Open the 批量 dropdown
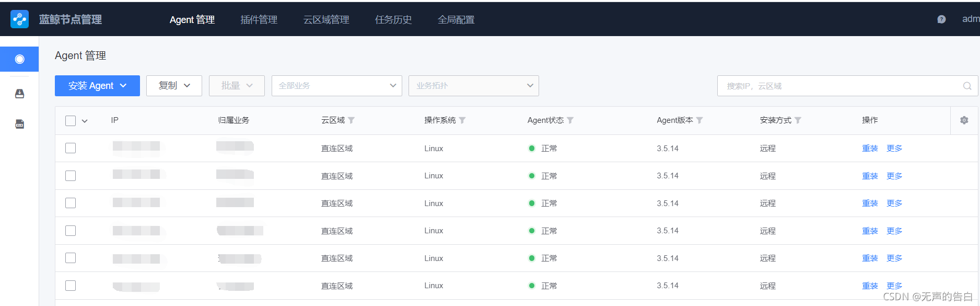The width and height of the screenshot is (980, 306). point(237,86)
